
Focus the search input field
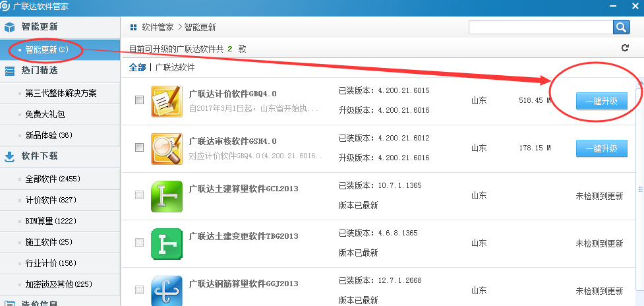pyautogui.click(x=541, y=28)
